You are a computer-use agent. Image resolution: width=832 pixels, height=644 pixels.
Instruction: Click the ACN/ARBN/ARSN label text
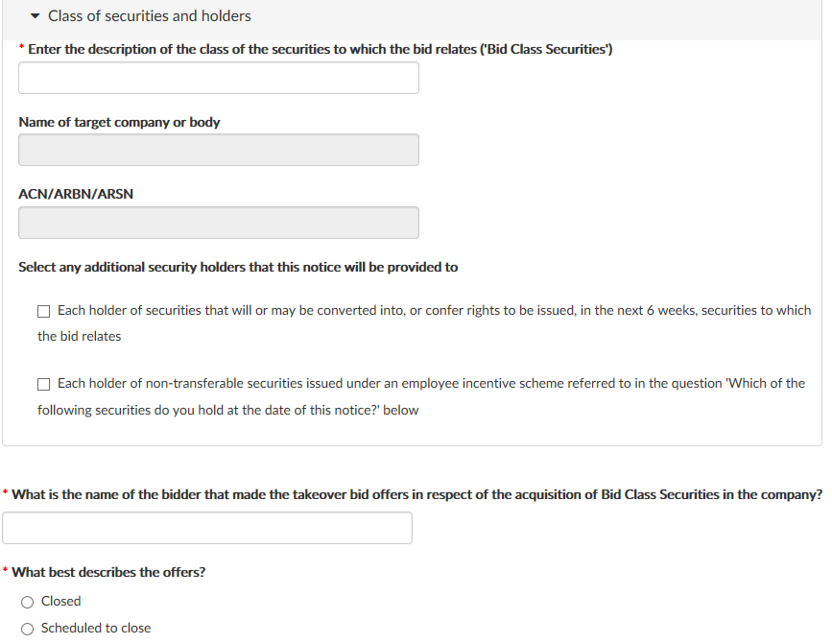point(76,194)
